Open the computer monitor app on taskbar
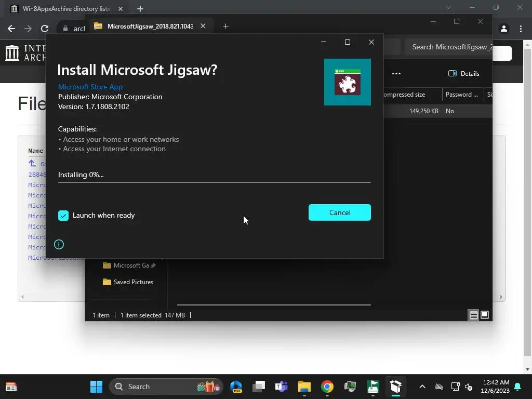 [350, 387]
